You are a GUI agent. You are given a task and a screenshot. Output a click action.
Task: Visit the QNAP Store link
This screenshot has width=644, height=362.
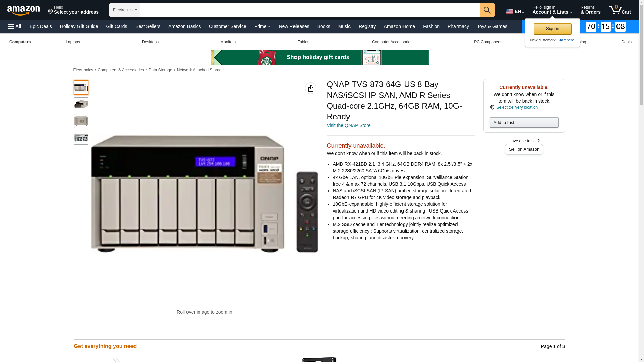click(x=348, y=125)
